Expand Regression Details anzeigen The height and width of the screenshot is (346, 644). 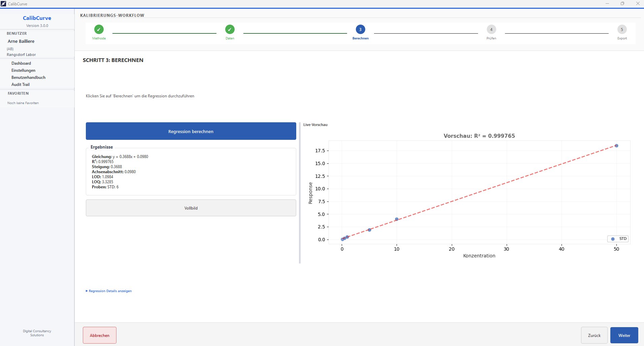(109, 291)
